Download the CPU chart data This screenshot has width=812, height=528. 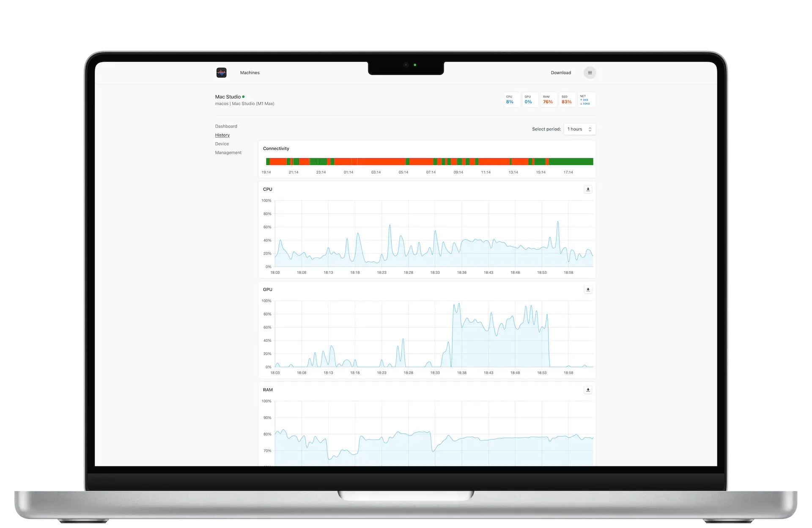pos(588,190)
